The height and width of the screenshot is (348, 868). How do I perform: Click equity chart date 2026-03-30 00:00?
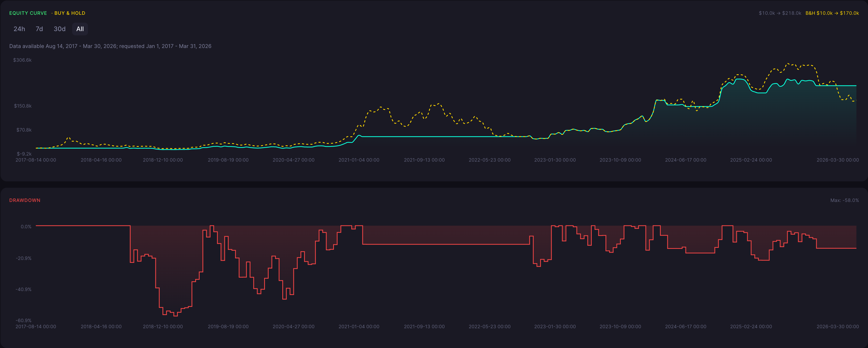coord(838,160)
